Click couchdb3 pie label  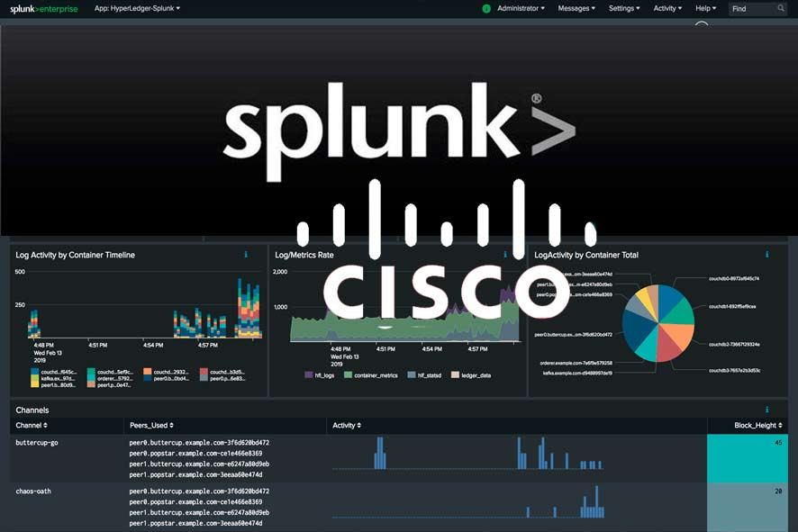click(x=734, y=370)
